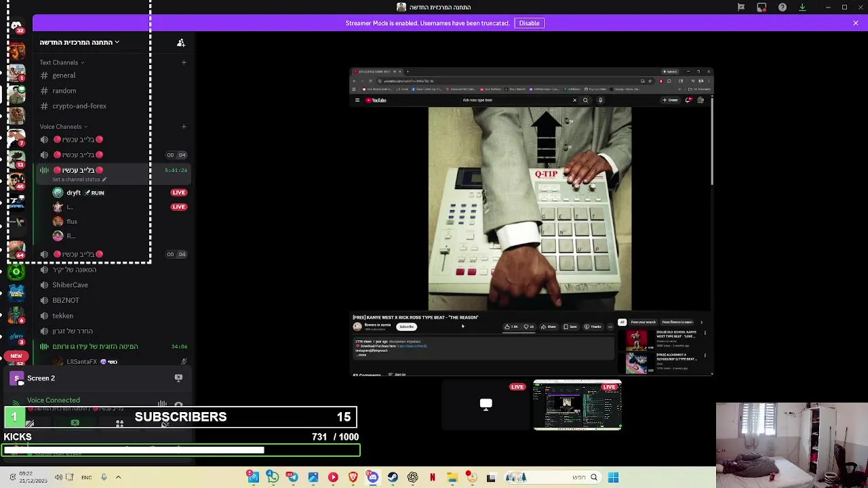
Task: Click the green download update icon
Action: (802, 7)
